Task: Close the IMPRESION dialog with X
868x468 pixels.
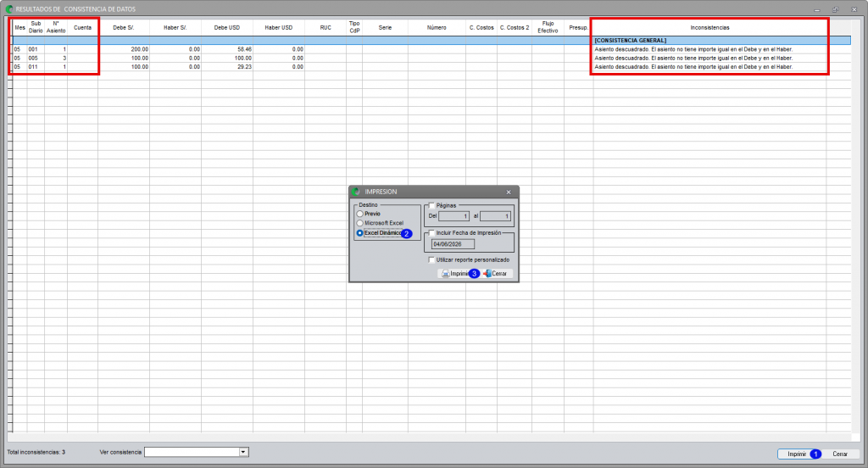Action: tap(509, 192)
